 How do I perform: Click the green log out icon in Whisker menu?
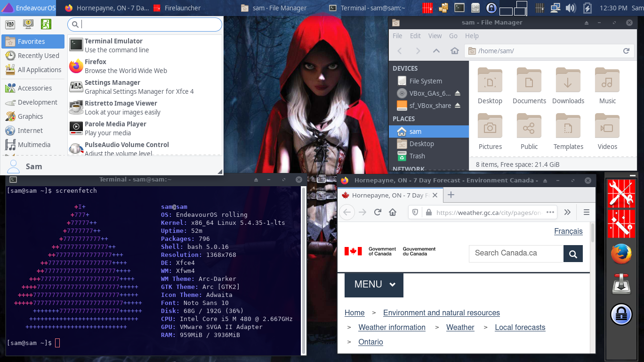coord(46,25)
